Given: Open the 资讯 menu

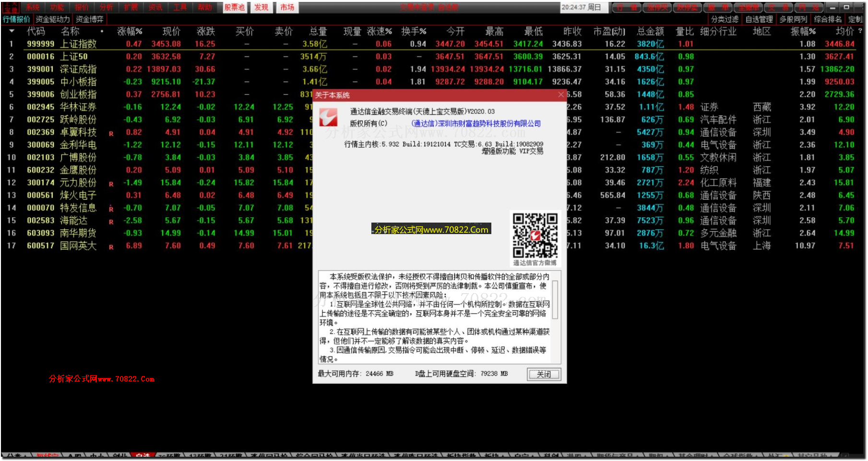Looking at the screenshot, I should [x=155, y=7].
